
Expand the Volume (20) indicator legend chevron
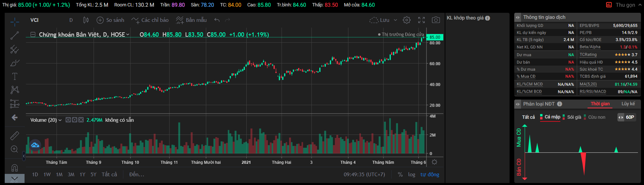coord(60,120)
